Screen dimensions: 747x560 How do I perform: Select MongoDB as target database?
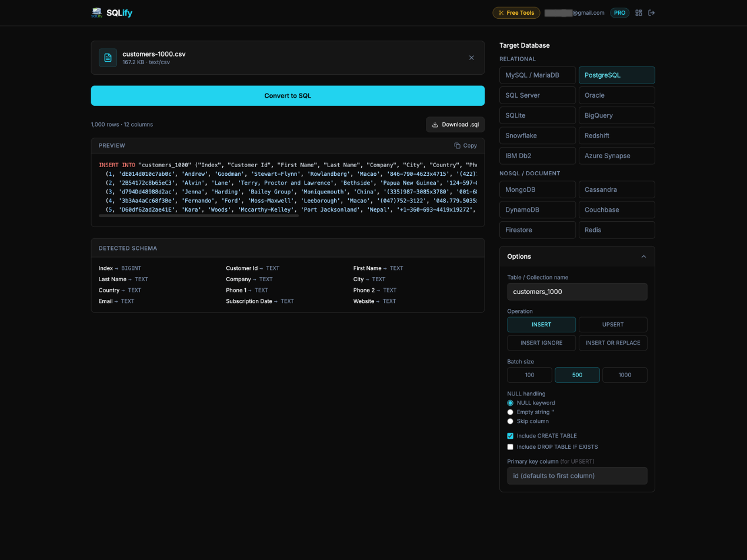pos(537,189)
